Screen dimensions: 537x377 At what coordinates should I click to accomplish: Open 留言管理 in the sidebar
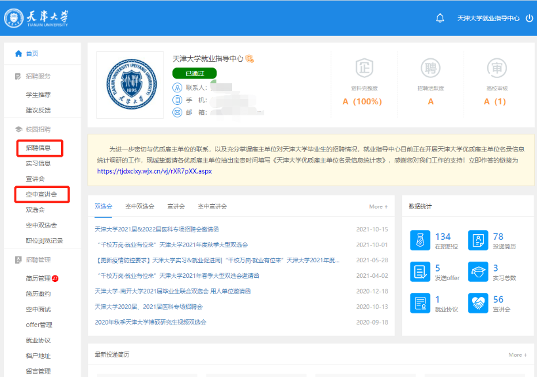[x=38, y=371]
